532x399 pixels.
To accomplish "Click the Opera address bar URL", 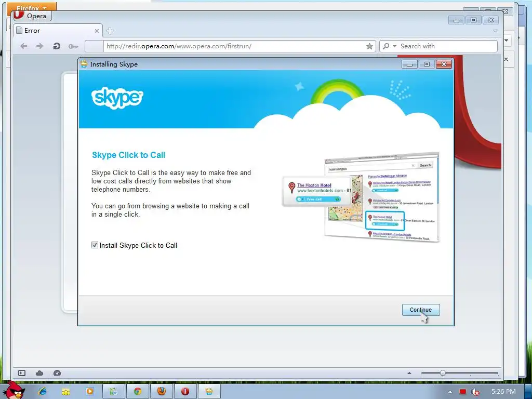I will coord(179,46).
